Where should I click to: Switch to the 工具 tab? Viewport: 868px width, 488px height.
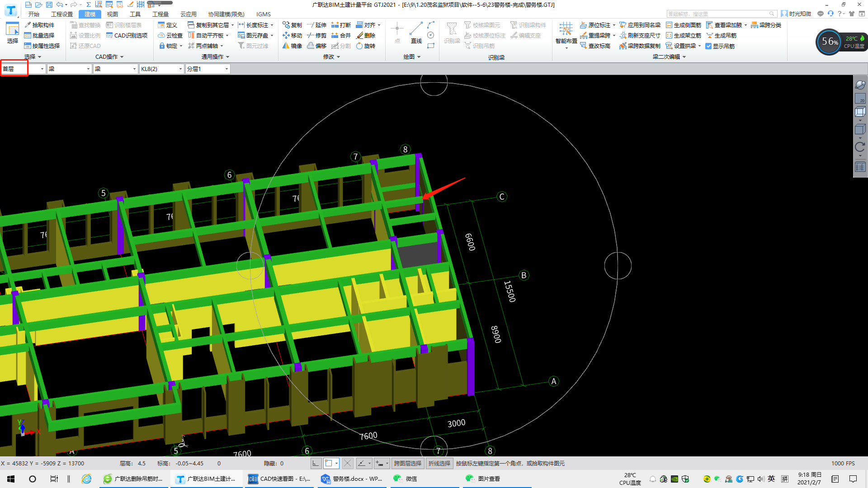135,14
